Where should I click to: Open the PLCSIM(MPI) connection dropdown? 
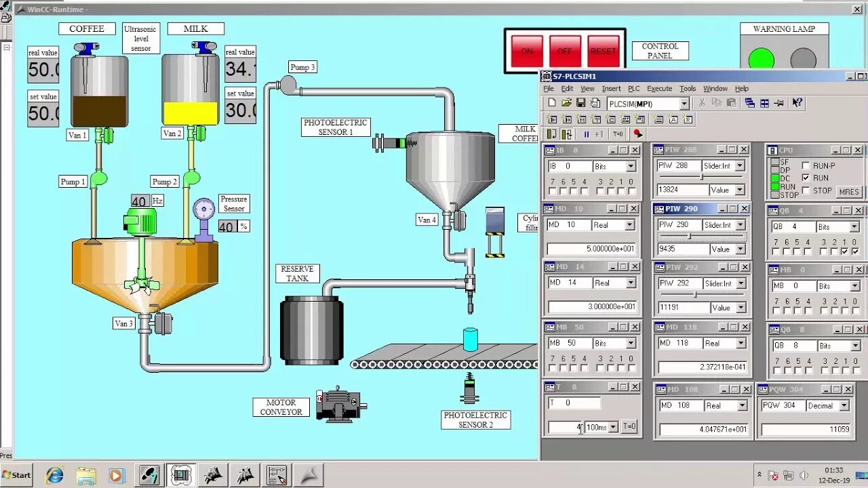(x=684, y=104)
